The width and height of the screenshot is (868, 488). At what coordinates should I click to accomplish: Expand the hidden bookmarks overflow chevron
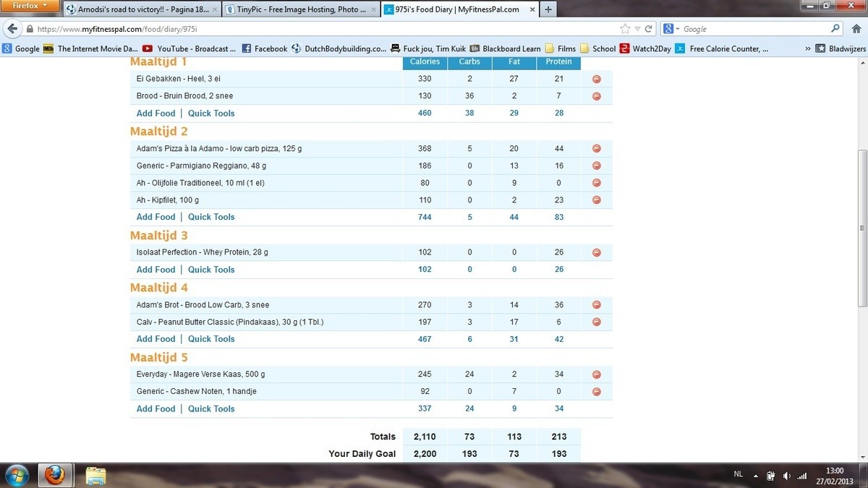pos(807,49)
